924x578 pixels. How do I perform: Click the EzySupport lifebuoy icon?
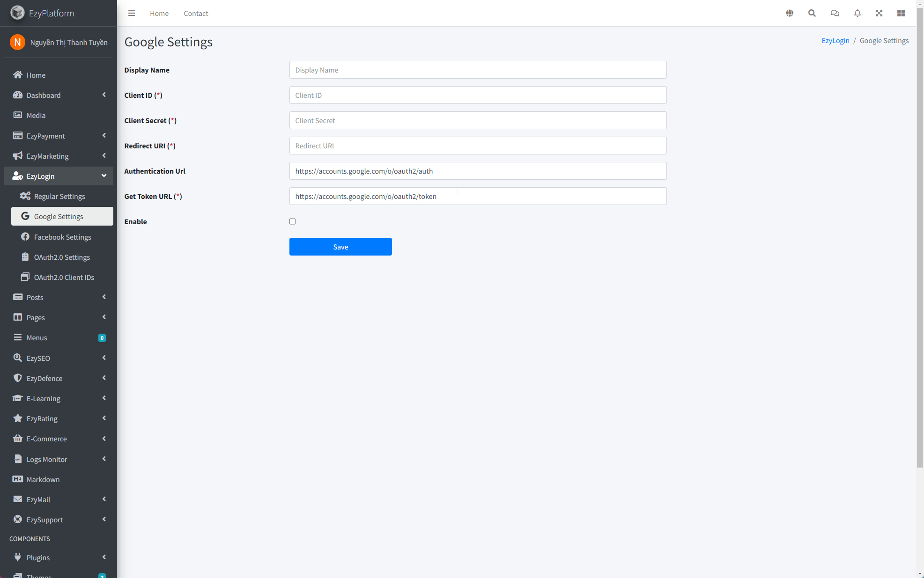point(18,519)
